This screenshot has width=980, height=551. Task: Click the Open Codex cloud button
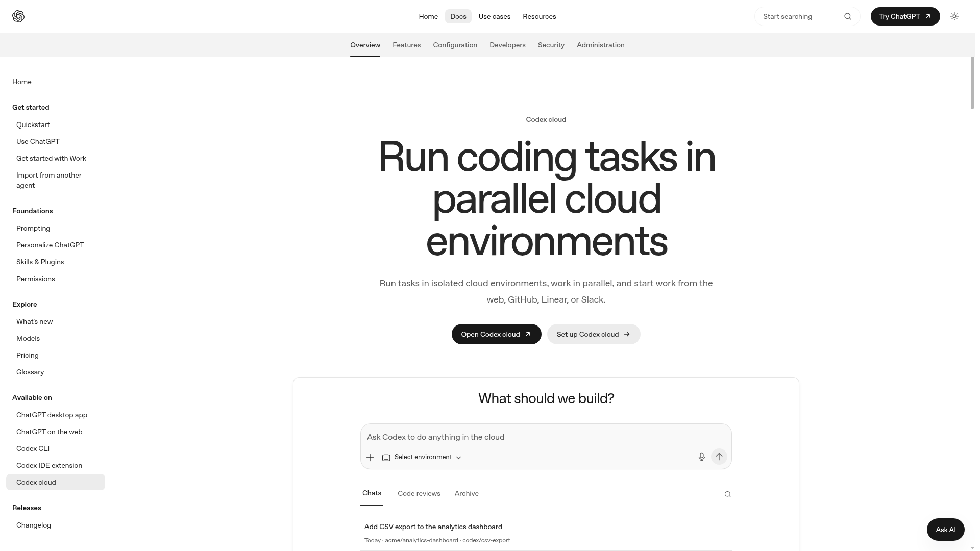click(x=496, y=334)
